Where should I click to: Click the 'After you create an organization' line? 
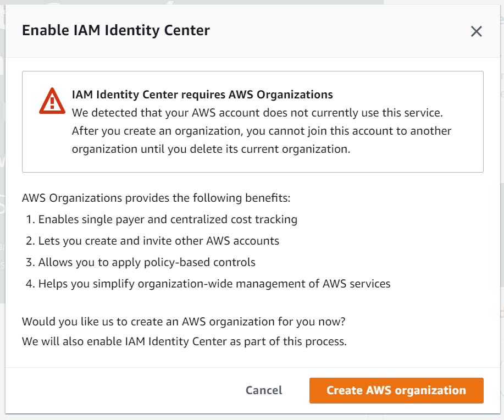coord(261,131)
